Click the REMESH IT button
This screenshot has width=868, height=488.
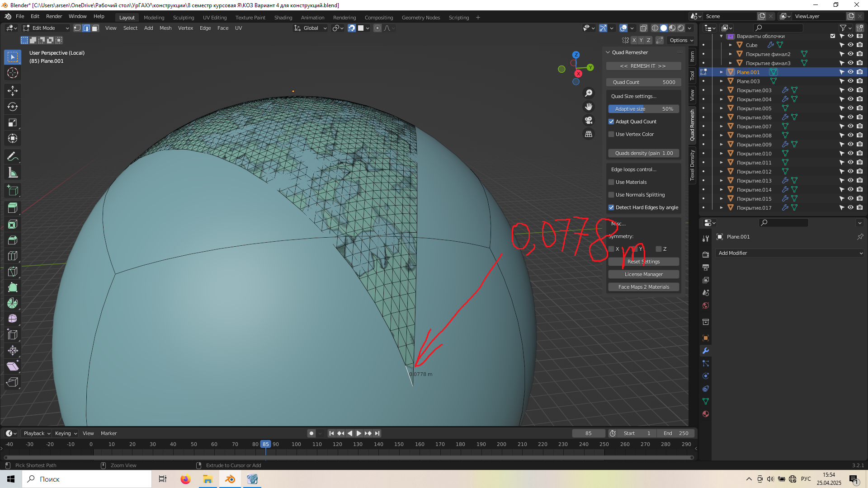tap(643, 66)
